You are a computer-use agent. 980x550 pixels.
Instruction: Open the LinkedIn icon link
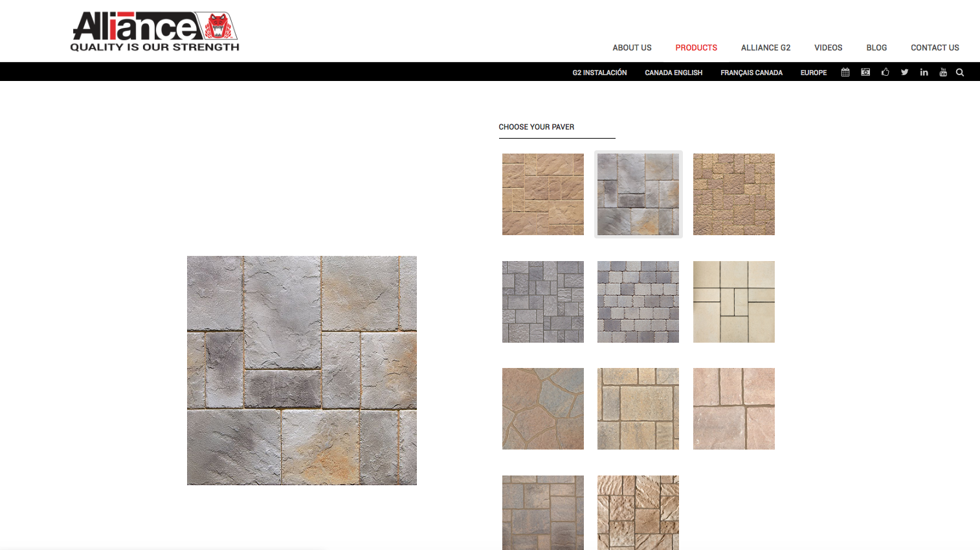924,72
